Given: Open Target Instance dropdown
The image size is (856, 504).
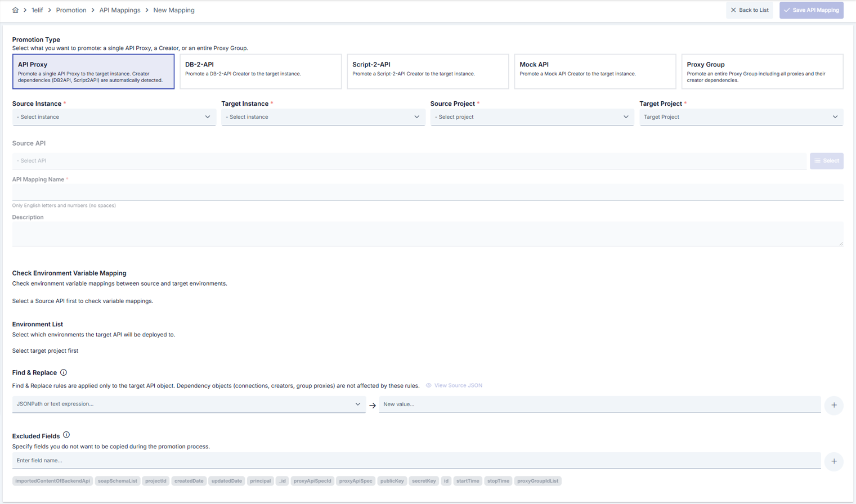Looking at the screenshot, I should click(323, 117).
